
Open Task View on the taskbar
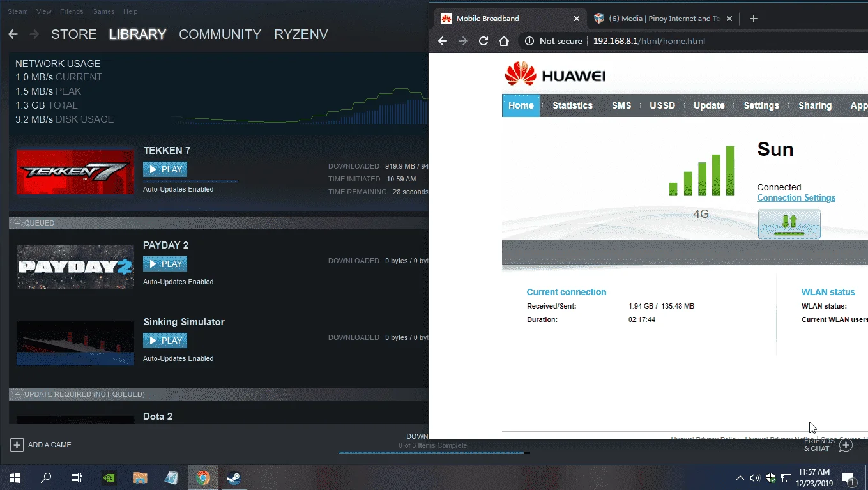coord(76,477)
